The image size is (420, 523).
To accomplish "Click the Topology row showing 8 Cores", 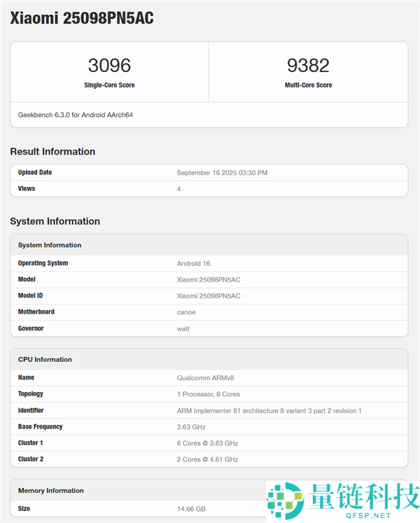I will (209, 394).
